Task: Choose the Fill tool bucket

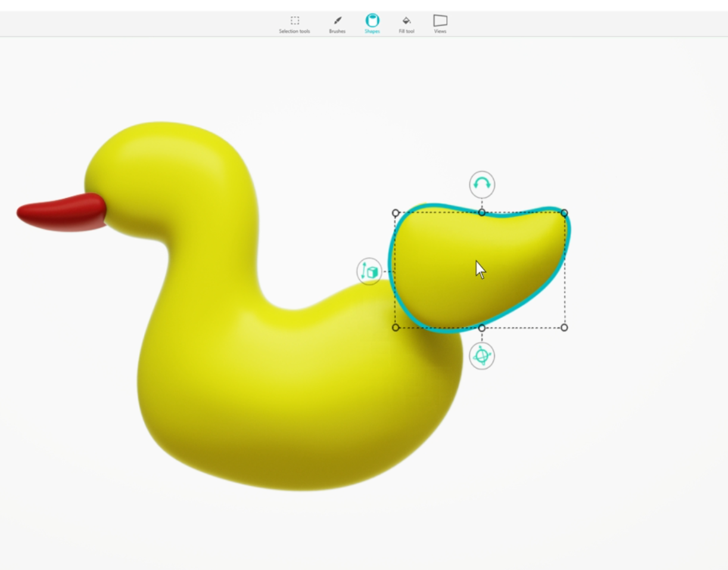Action: click(406, 24)
